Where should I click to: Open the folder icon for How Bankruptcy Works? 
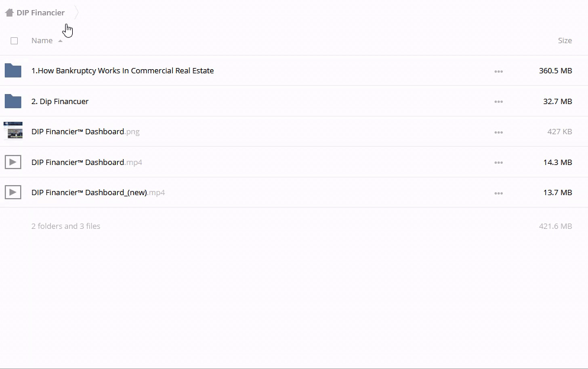click(x=13, y=71)
